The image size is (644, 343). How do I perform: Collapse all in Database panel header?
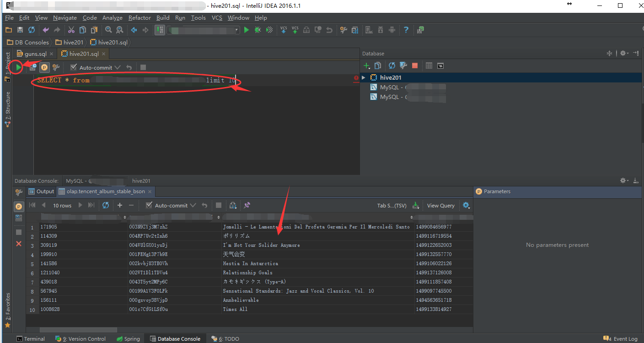[x=609, y=54]
